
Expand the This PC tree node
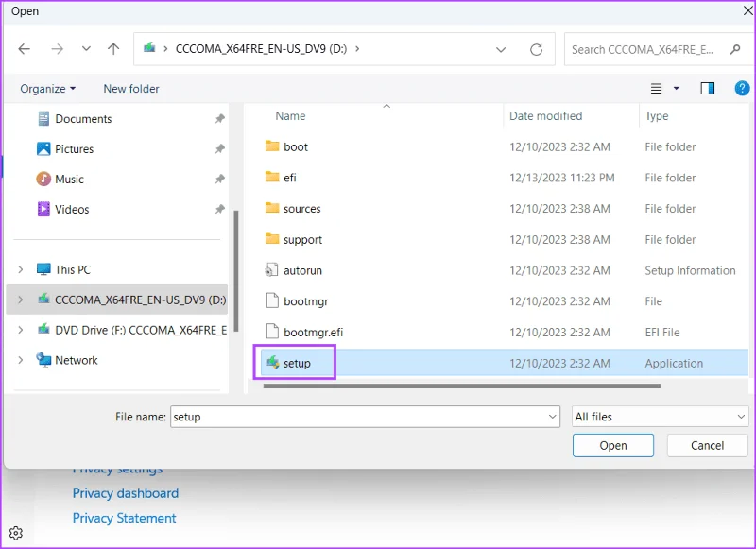20,269
